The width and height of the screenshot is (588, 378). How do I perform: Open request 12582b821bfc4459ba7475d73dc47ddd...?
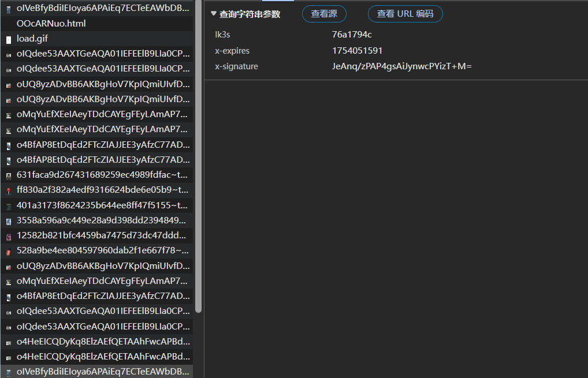point(101,235)
